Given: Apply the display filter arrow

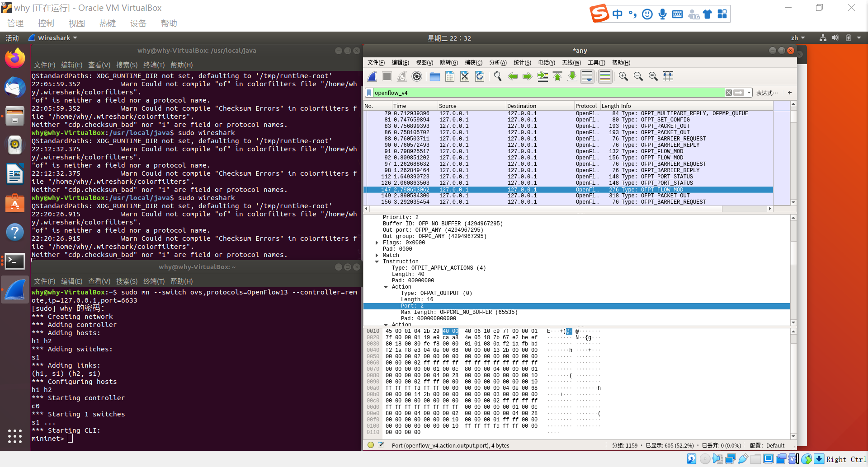Looking at the screenshot, I should [739, 93].
